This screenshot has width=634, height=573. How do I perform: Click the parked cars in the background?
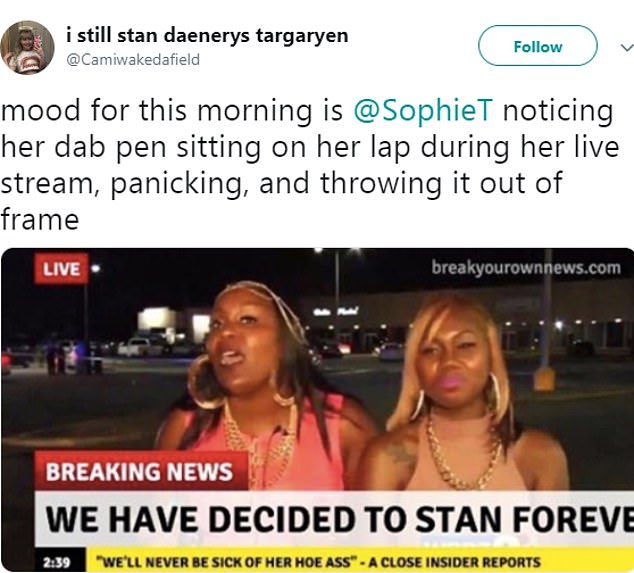coord(146,347)
